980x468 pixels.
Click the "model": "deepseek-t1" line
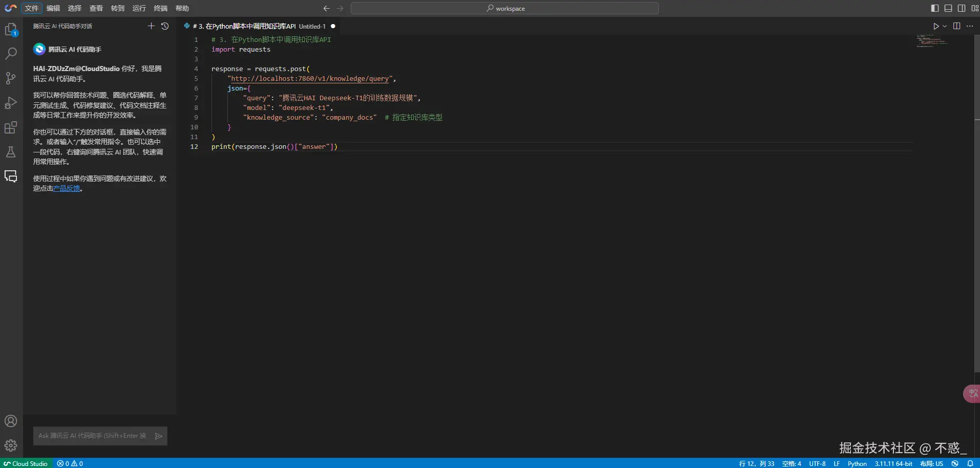click(288, 107)
